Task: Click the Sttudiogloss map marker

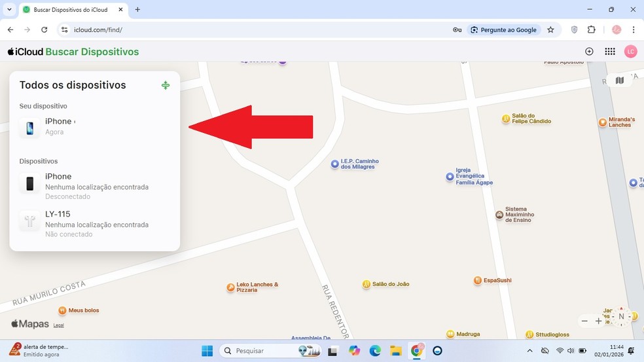Action: click(529, 335)
